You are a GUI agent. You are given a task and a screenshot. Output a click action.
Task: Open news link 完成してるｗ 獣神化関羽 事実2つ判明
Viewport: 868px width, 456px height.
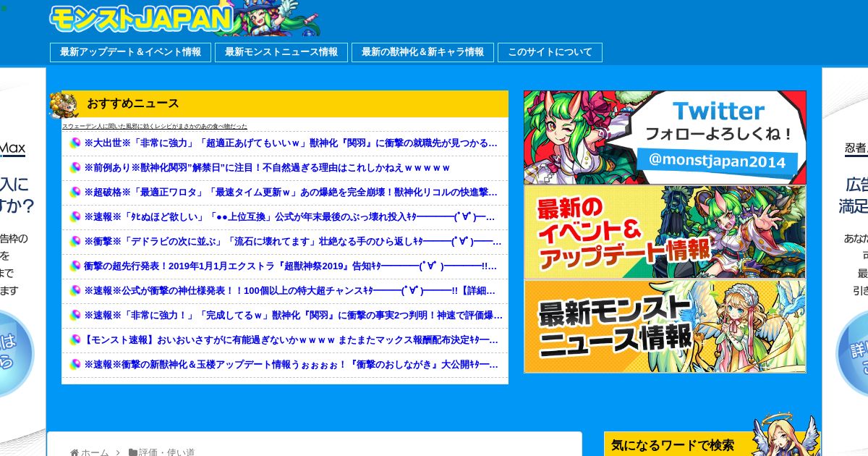[293, 316]
